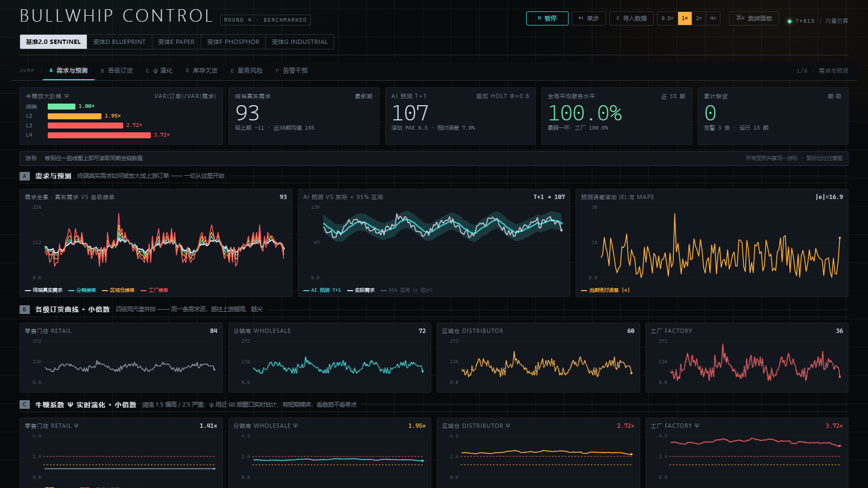Toggle 终端真实需求 legend series
Screen dimensions: 868x488
coord(44,290)
